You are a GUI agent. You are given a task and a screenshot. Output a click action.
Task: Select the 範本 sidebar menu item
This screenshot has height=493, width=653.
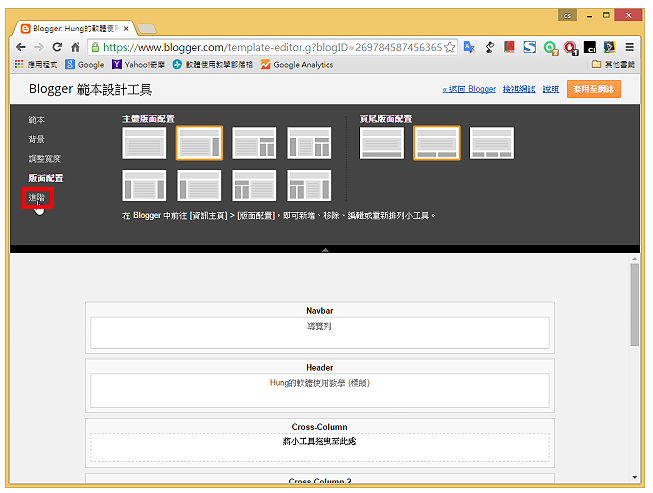click(36, 120)
